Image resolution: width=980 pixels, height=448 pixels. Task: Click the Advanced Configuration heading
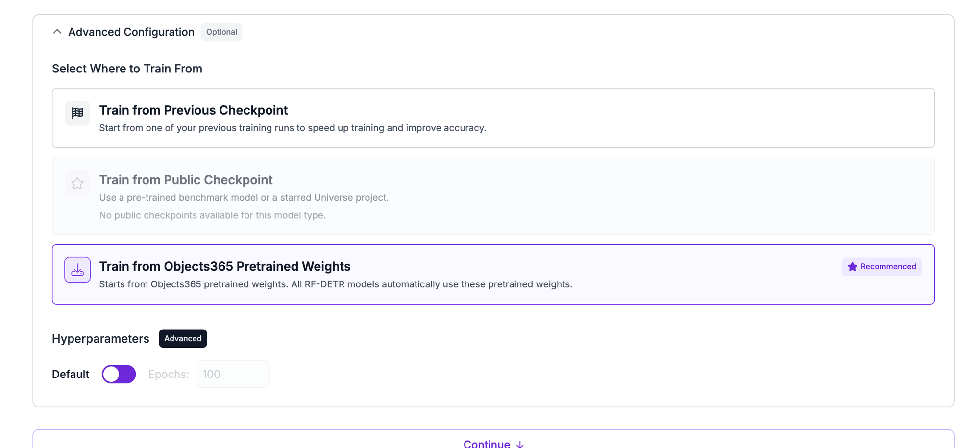pos(131,32)
